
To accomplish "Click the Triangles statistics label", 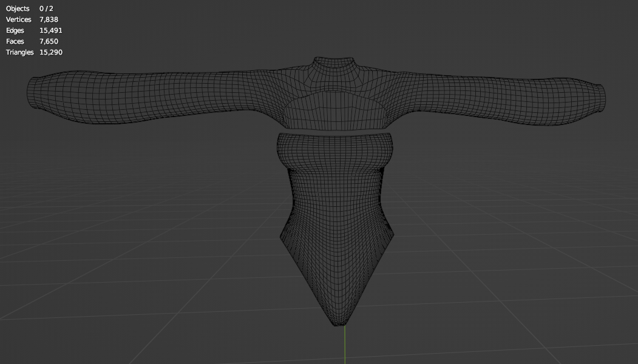I will (20, 52).
